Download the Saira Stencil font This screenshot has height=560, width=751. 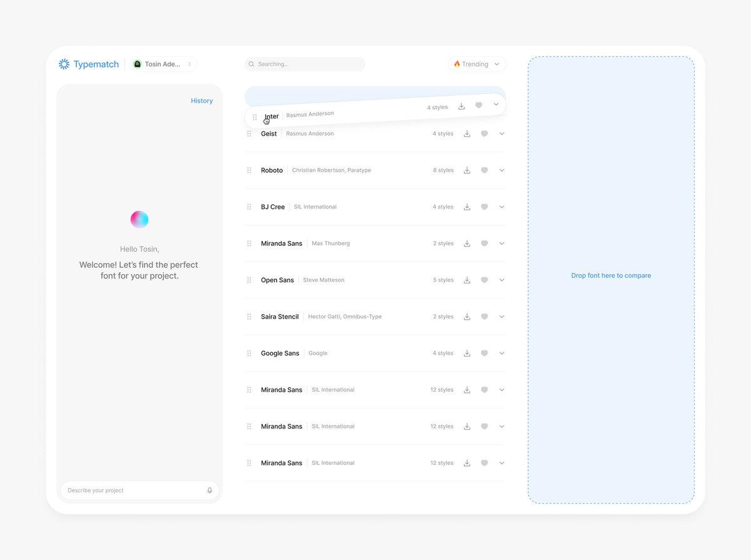coord(467,317)
